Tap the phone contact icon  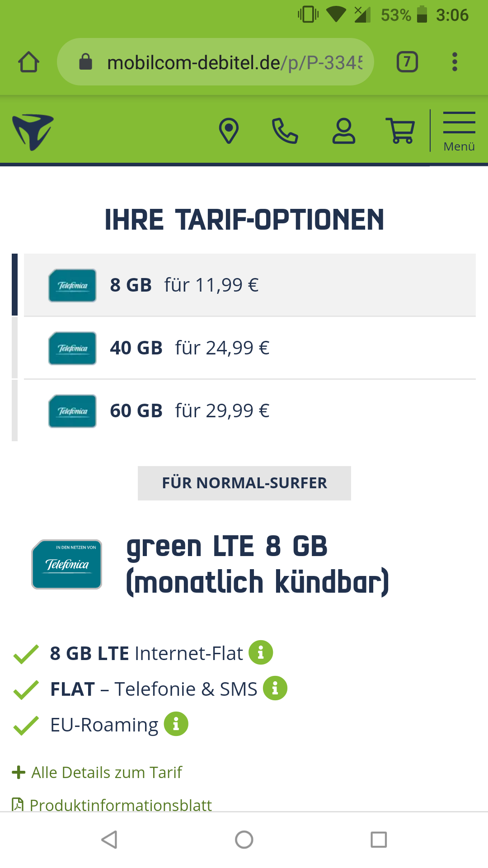(285, 131)
